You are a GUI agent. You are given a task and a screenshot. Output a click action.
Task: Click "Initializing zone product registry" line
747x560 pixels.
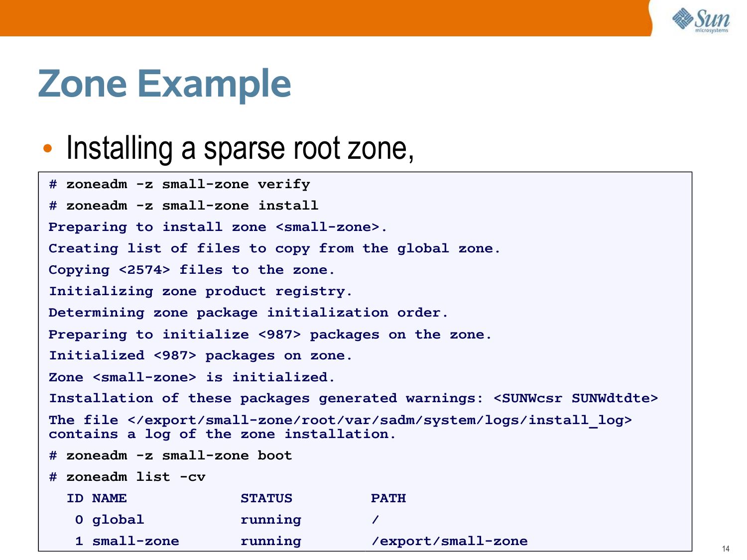(x=200, y=291)
